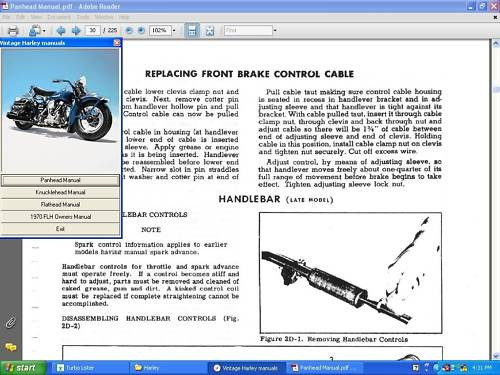Click the Print icon in the toolbar
Image resolution: width=500 pixels, height=375 pixels.
13,31
